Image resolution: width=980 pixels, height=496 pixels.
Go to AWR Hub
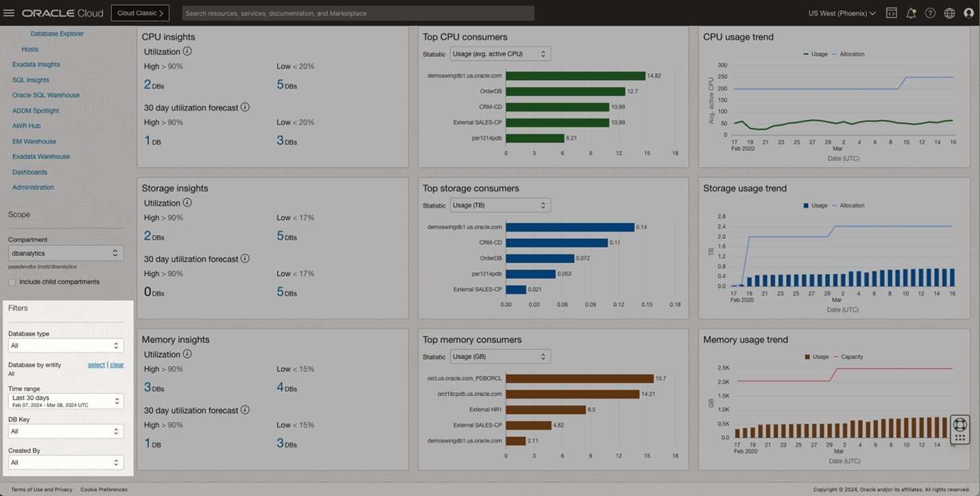pyautogui.click(x=26, y=126)
